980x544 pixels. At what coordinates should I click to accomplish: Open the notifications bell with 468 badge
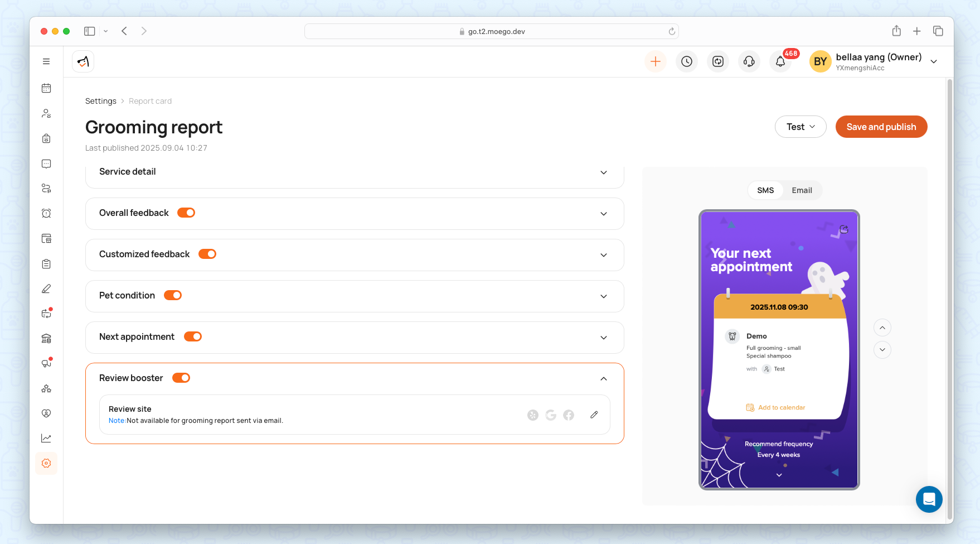780,61
